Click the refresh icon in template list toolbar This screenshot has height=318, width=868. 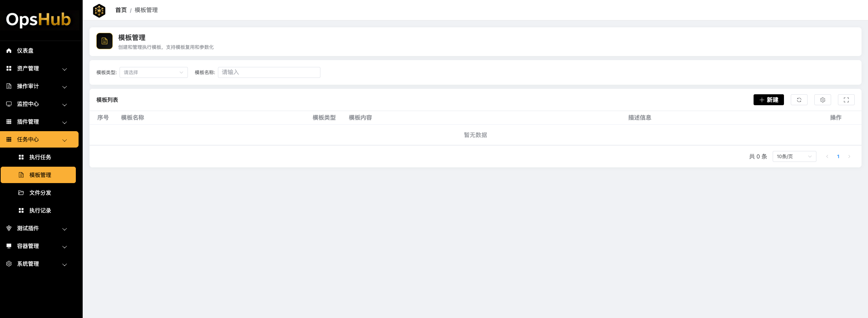point(799,100)
